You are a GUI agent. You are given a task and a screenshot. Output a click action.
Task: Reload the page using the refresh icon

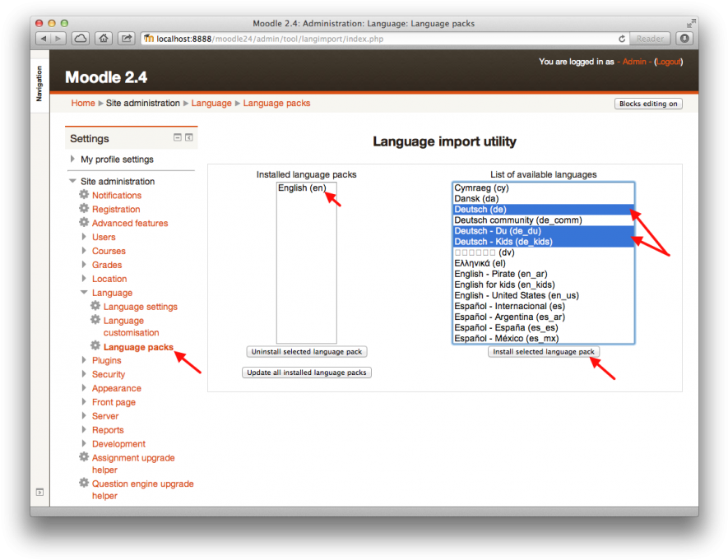(623, 38)
